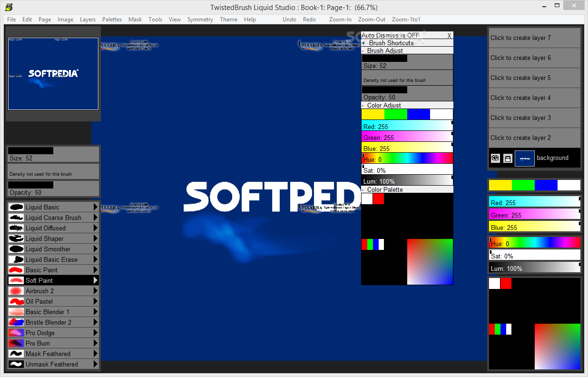Adjust the Hue slider in right panel
The image size is (588, 377).
tap(535, 242)
